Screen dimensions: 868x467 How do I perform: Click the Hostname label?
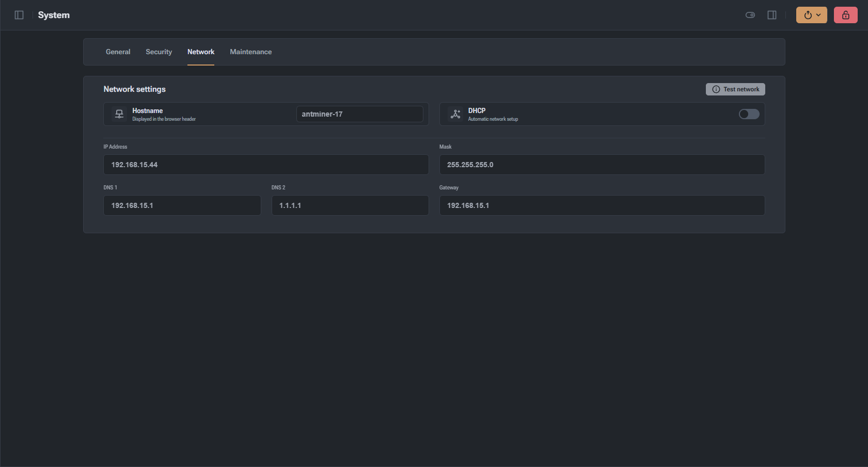click(147, 110)
